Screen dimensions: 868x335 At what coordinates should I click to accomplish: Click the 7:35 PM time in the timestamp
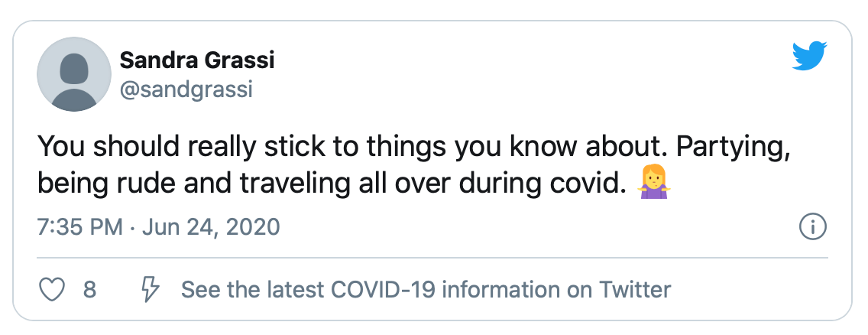pyautogui.click(x=79, y=227)
